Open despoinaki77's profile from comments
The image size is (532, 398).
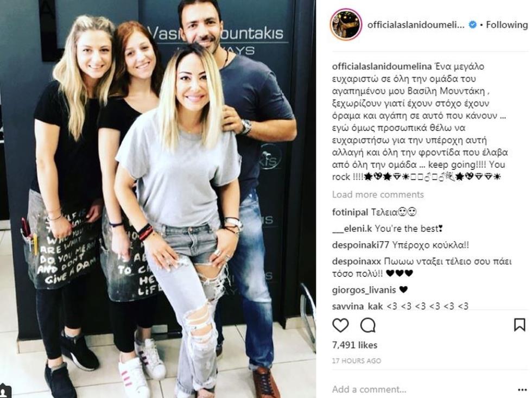(360, 245)
